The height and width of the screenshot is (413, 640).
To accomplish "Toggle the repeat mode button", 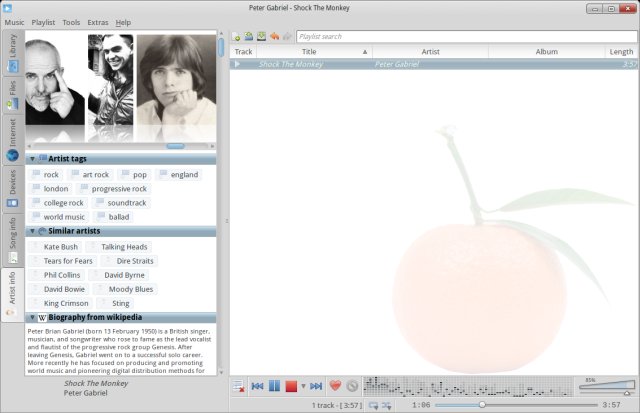I will (372, 404).
